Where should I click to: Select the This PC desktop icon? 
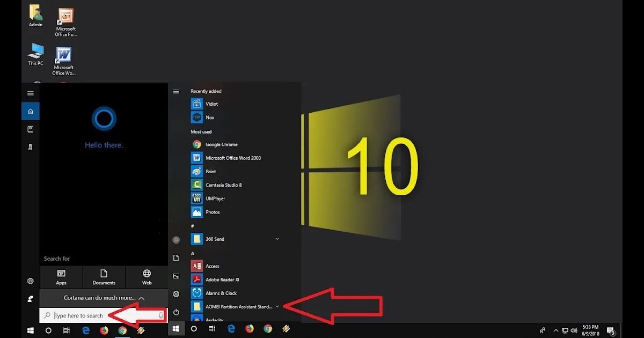(x=35, y=55)
